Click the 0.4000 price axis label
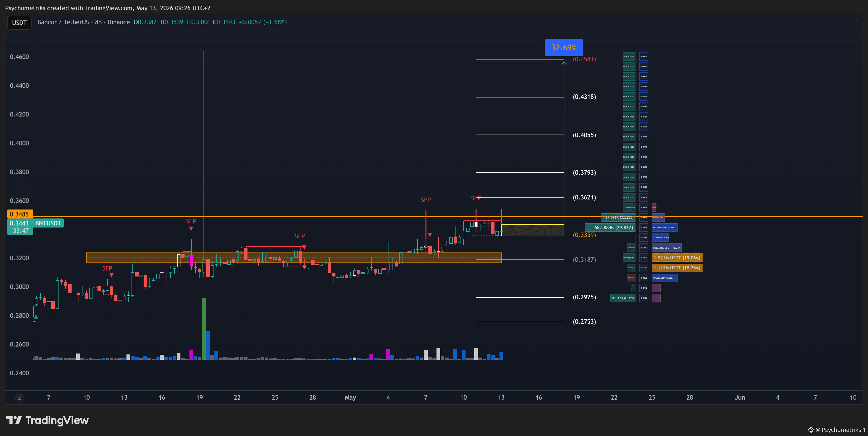The width and height of the screenshot is (868, 436). point(19,143)
